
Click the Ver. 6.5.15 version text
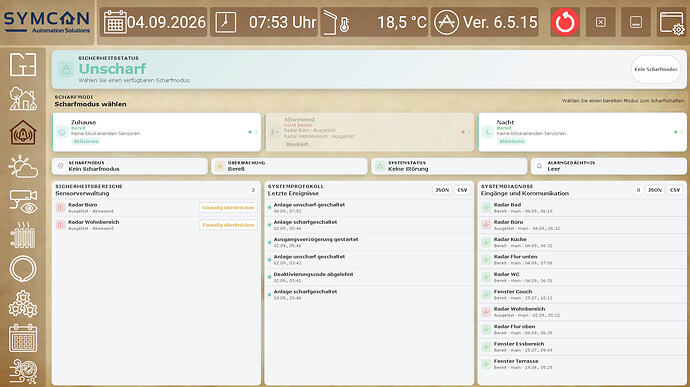[x=500, y=22]
